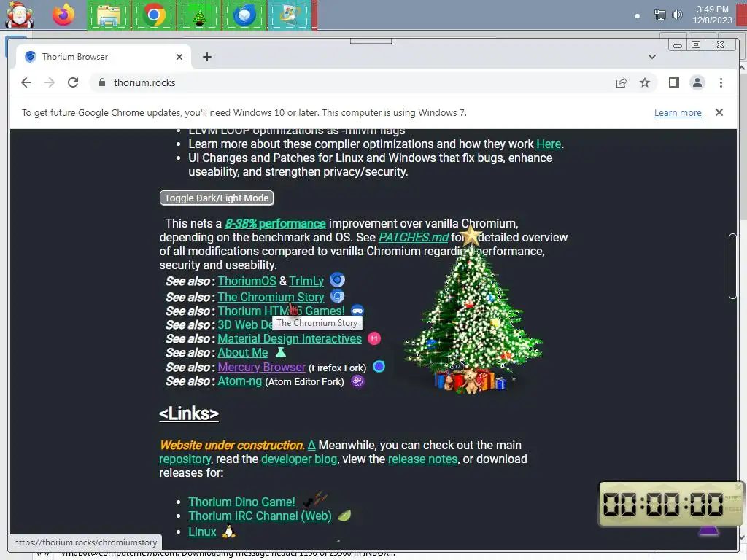This screenshot has height=560, width=747.
Task: Click the taskbar clock showing 3:49 PM
Action: (x=712, y=15)
